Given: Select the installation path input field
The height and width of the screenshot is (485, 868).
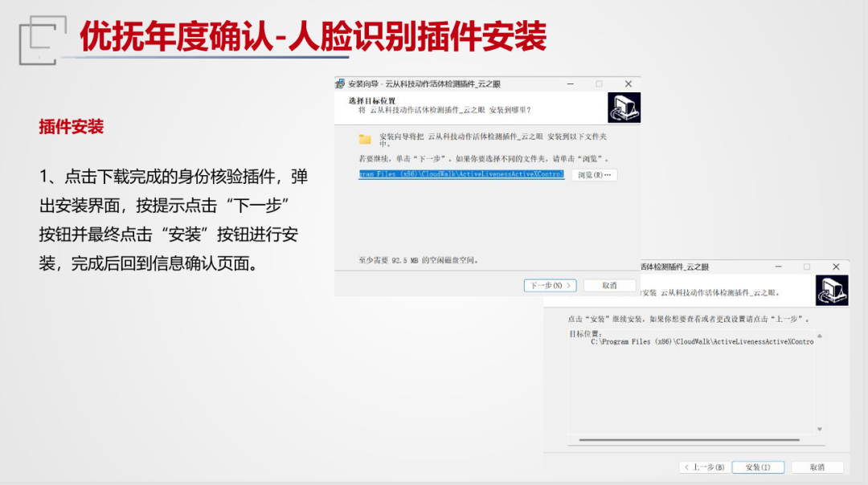Looking at the screenshot, I should pyautogui.click(x=461, y=174).
